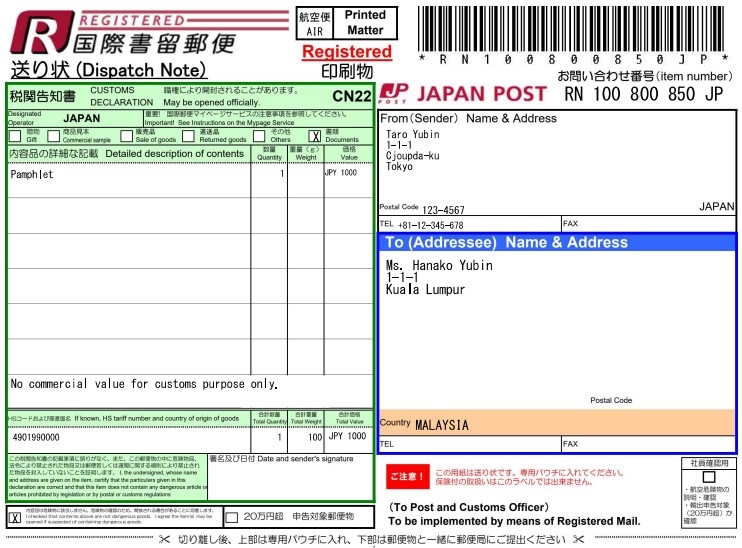
Task: Click the HS tariff number 4901990000 field
Action: coord(36,437)
